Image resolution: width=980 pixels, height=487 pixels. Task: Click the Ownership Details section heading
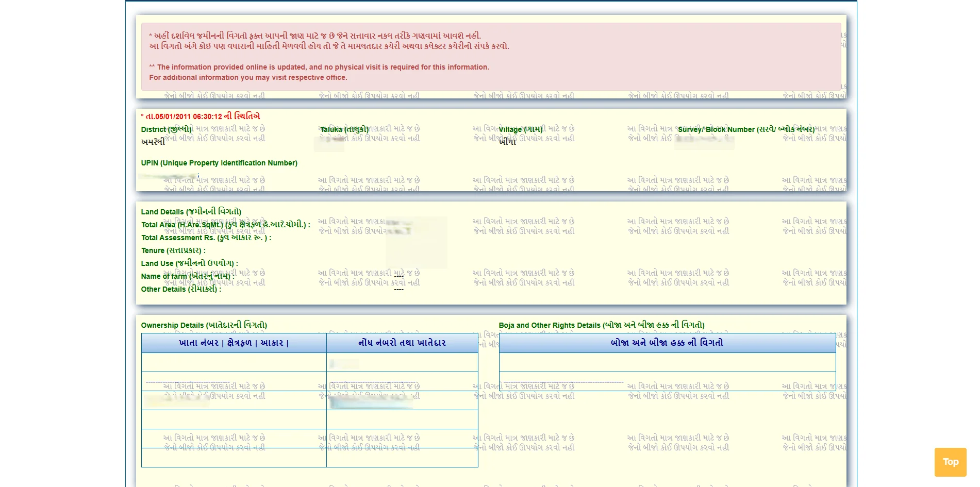(204, 325)
